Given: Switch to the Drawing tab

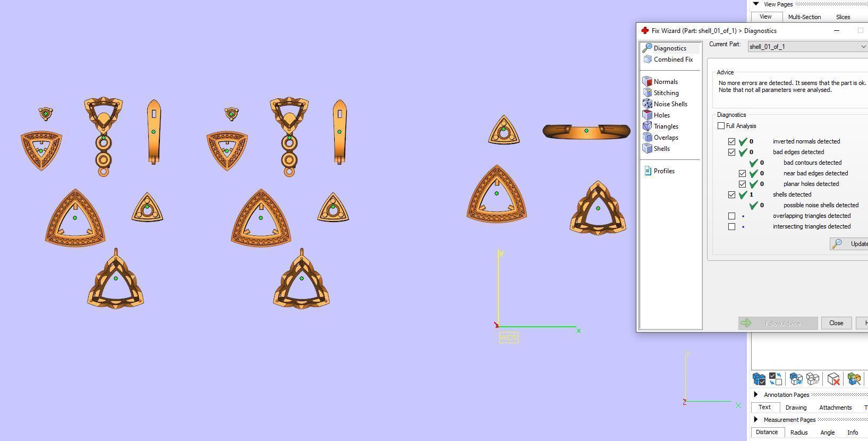Looking at the screenshot, I should 796,408.
